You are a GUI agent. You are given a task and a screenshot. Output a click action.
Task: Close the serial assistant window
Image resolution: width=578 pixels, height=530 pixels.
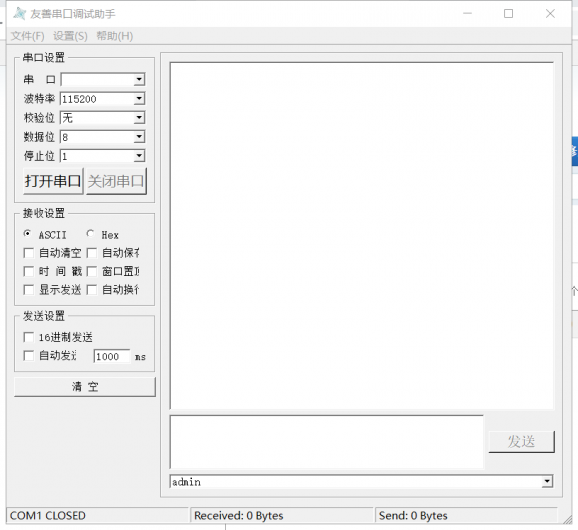tap(550, 14)
